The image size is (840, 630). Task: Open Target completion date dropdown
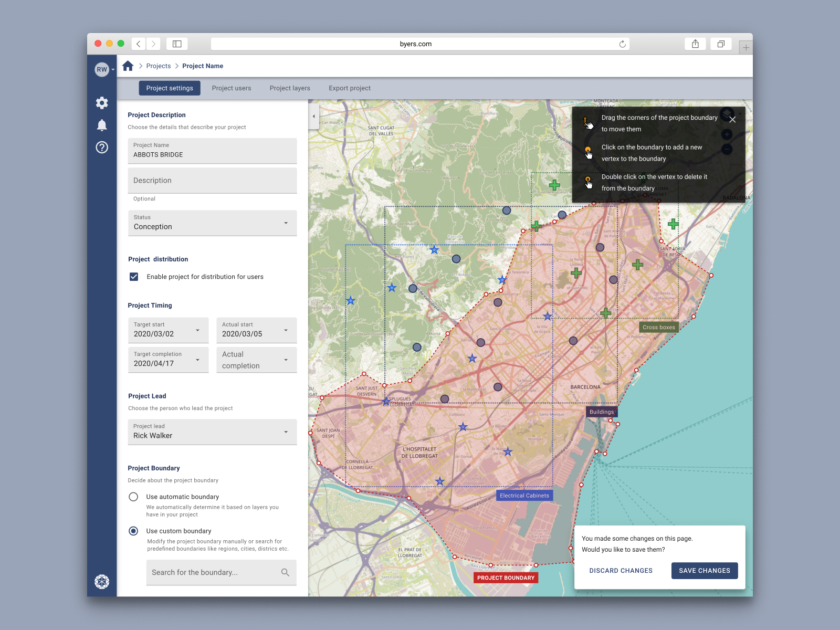168,360
